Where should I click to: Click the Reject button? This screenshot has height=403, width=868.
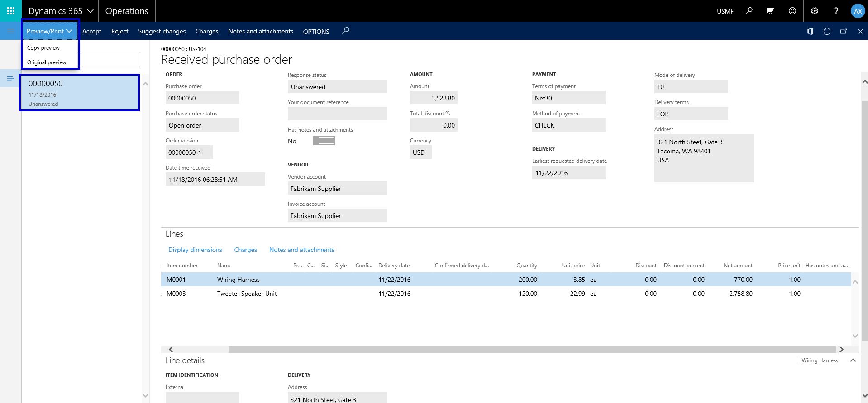[x=119, y=31]
